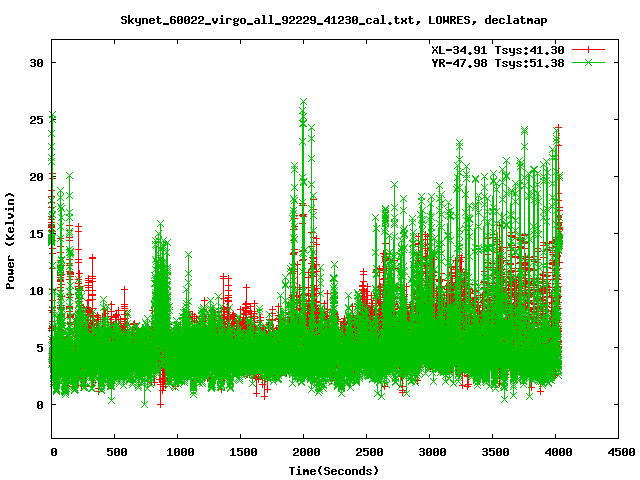Click the plot title Skynet_60022_virgo_all text

tap(333, 20)
